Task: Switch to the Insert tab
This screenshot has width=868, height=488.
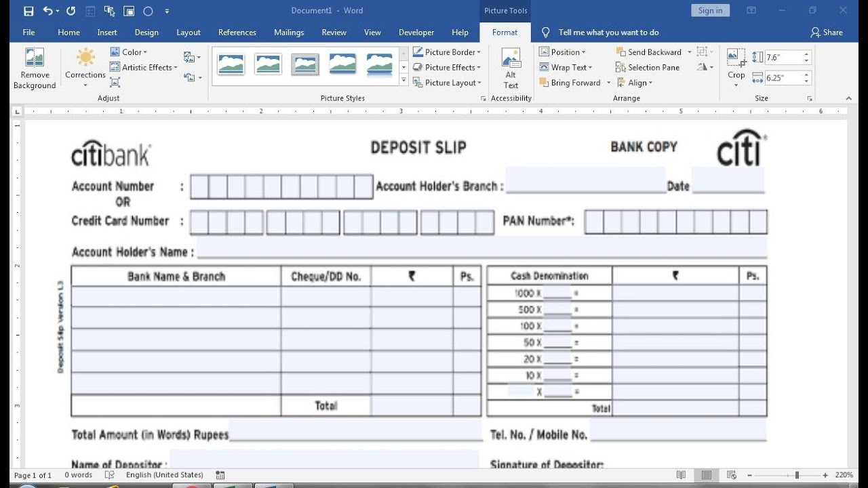Action: 107,33
